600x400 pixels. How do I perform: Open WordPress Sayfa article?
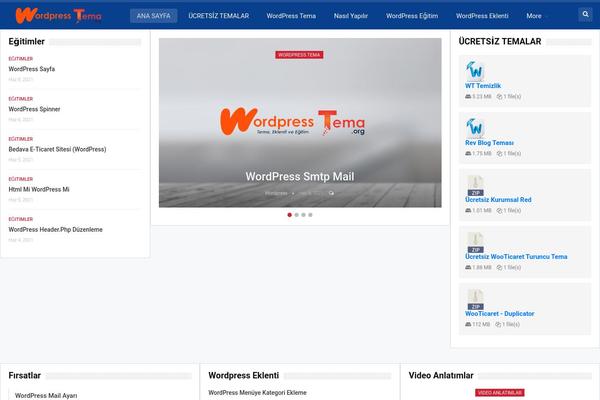(32, 69)
